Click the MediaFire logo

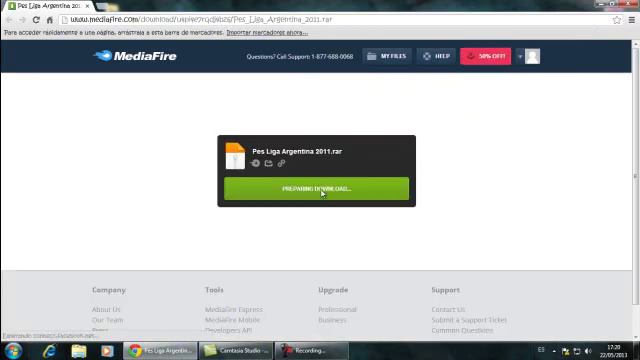point(135,56)
